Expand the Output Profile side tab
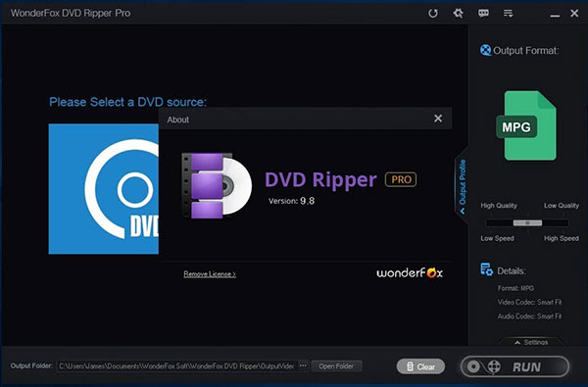The height and width of the screenshot is (387, 588). [x=462, y=186]
